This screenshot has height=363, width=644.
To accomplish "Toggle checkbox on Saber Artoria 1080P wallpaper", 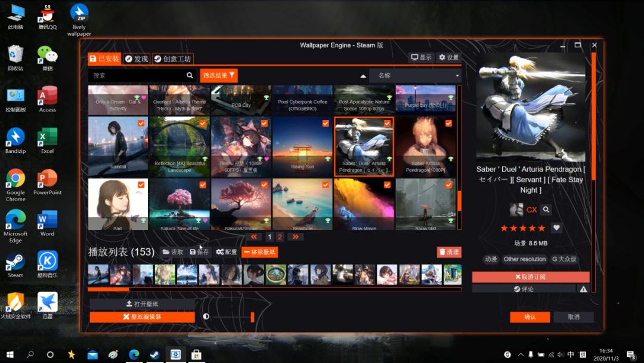I will click(x=448, y=124).
